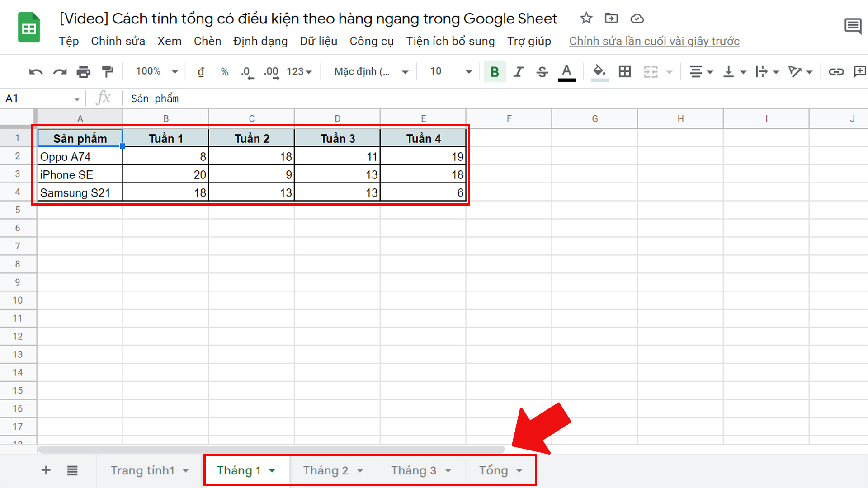868x488 pixels.
Task: Switch to Trang tính1 sheet tab
Action: (x=150, y=470)
